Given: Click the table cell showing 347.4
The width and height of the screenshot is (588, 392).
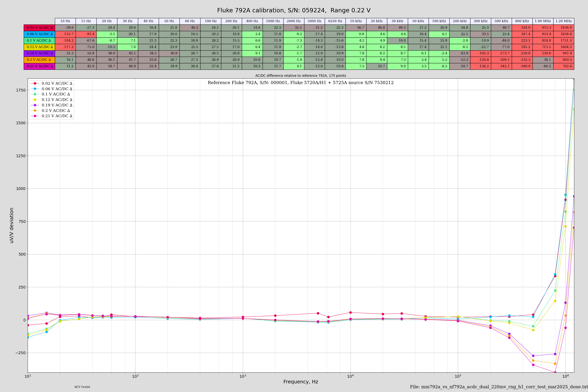Looking at the screenshot, I should pos(522,34).
